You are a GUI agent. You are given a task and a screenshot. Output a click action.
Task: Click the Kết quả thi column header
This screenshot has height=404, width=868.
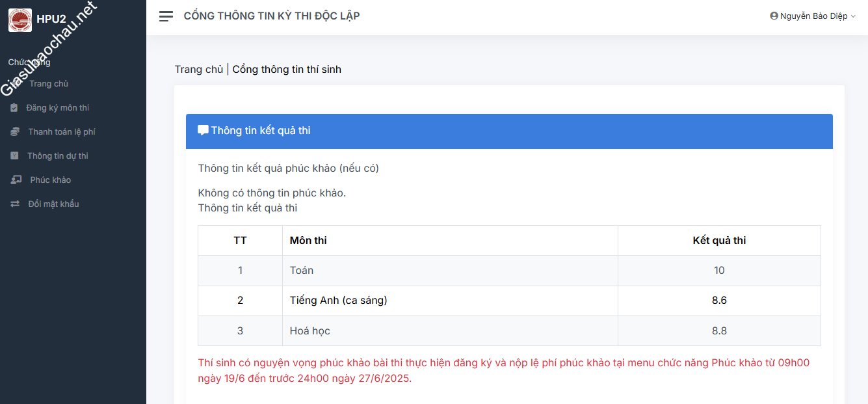pos(719,241)
